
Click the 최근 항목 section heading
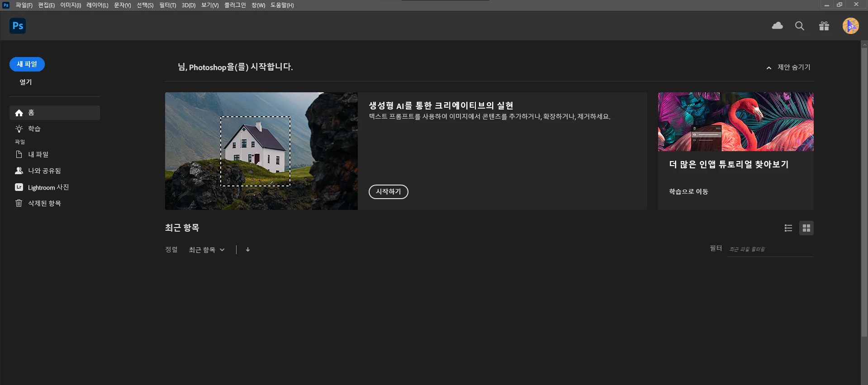point(182,228)
